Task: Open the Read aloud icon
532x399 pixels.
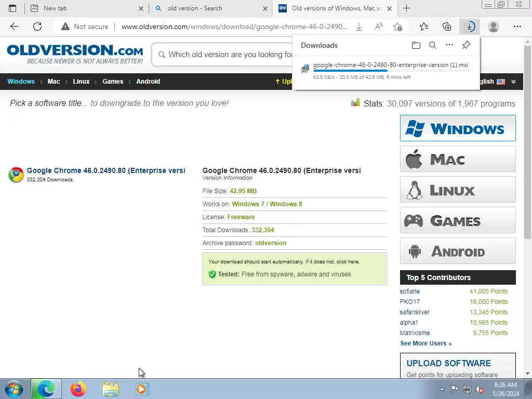Action: point(379,26)
